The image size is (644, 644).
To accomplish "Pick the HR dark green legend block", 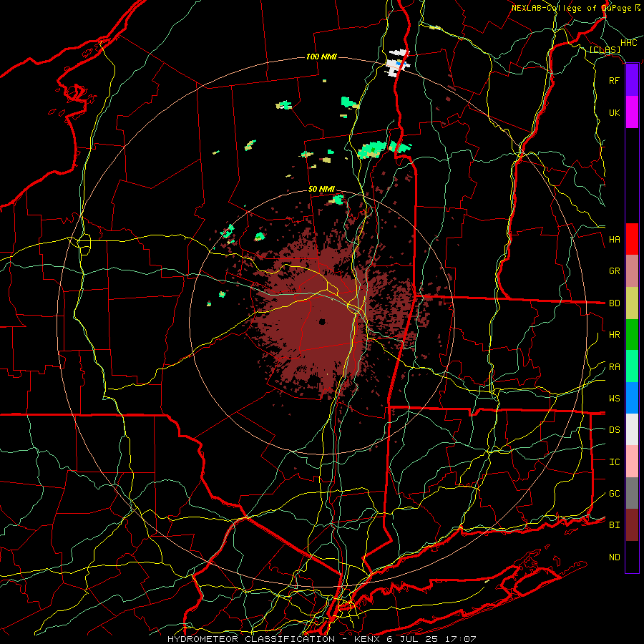I will 632,335.
